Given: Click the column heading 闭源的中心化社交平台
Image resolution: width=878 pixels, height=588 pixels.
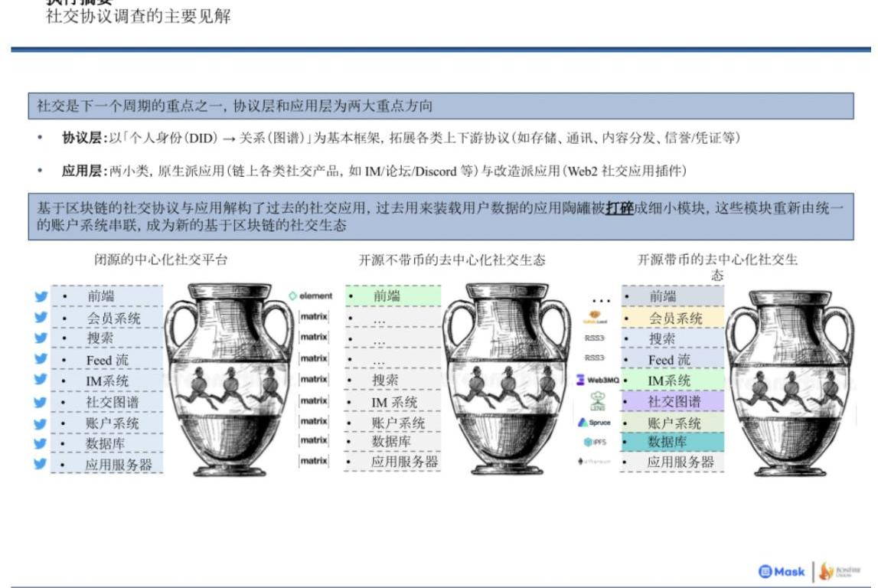Looking at the screenshot, I should [x=161, y=260].
